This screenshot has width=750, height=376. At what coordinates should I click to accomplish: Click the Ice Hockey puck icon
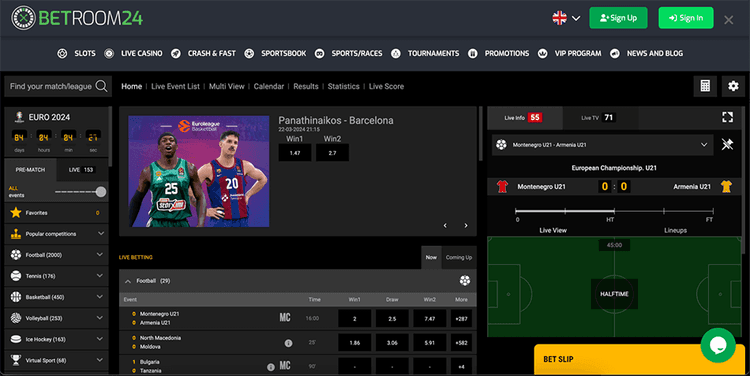pyautogui.click(x=16, y=339)
